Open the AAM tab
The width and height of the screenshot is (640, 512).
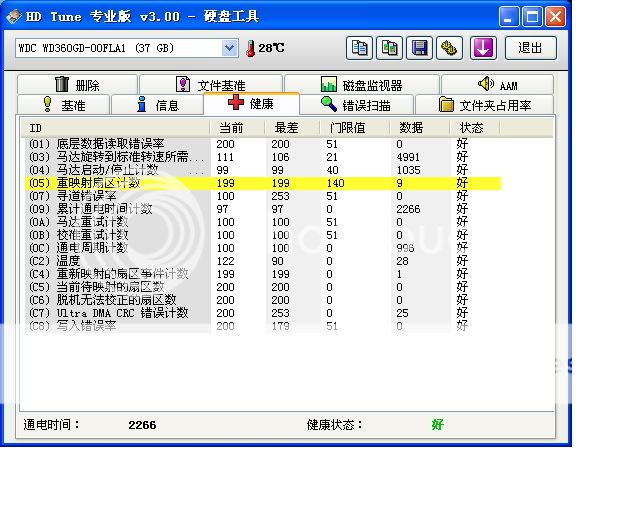tap(498, 85)
